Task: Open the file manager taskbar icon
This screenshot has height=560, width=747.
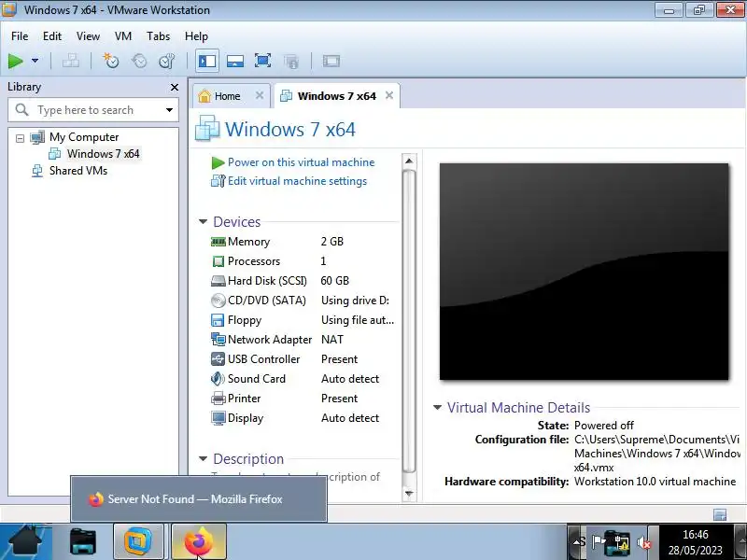Action: tap(83, 541)
